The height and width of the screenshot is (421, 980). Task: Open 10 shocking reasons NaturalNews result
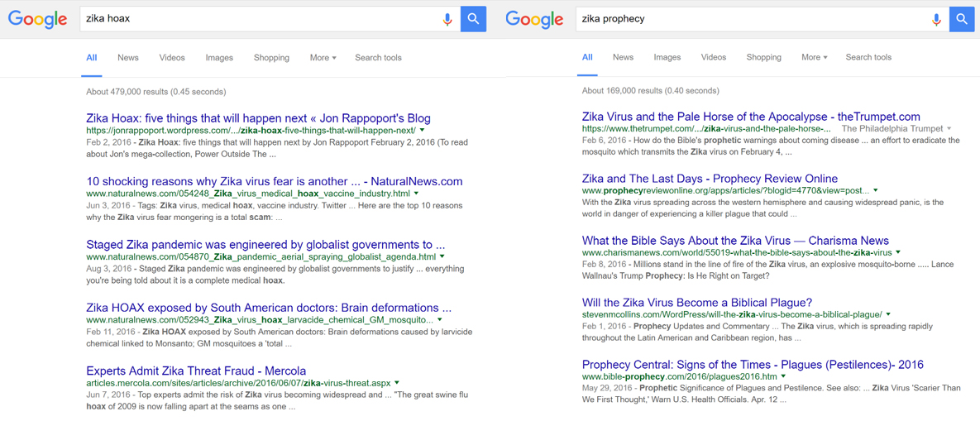coord(275,181)
